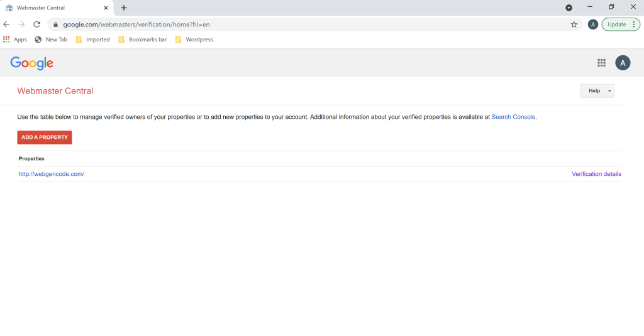Open the Wordpress bookmarks folder

194,40
